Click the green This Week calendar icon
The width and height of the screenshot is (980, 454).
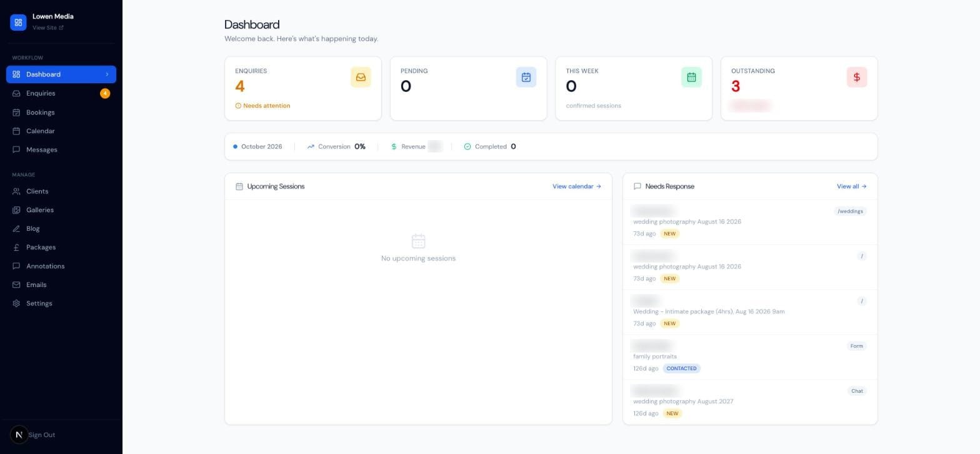tap(691, 78)
